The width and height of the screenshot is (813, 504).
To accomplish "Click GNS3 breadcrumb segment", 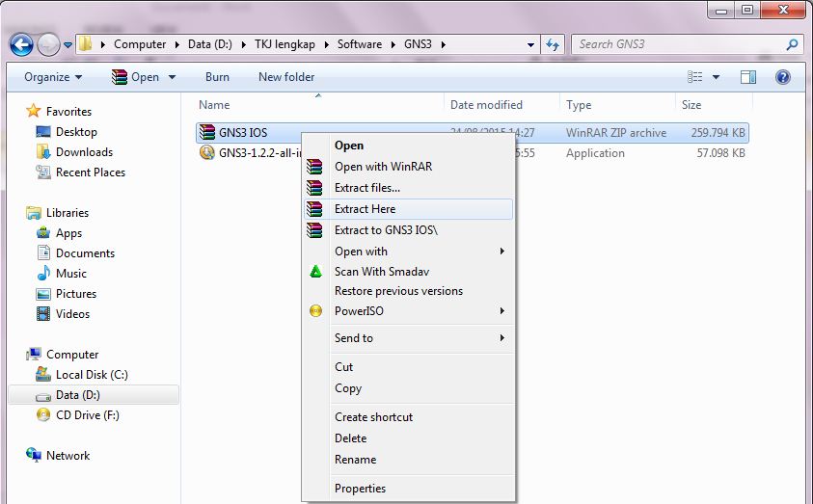I will (x=418, y=44).
